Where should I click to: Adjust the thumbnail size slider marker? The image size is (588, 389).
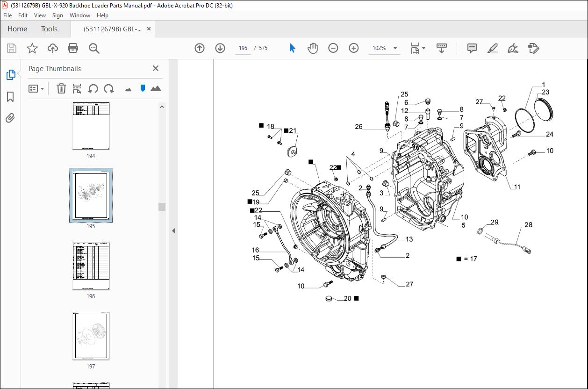[x=143, y=88]
